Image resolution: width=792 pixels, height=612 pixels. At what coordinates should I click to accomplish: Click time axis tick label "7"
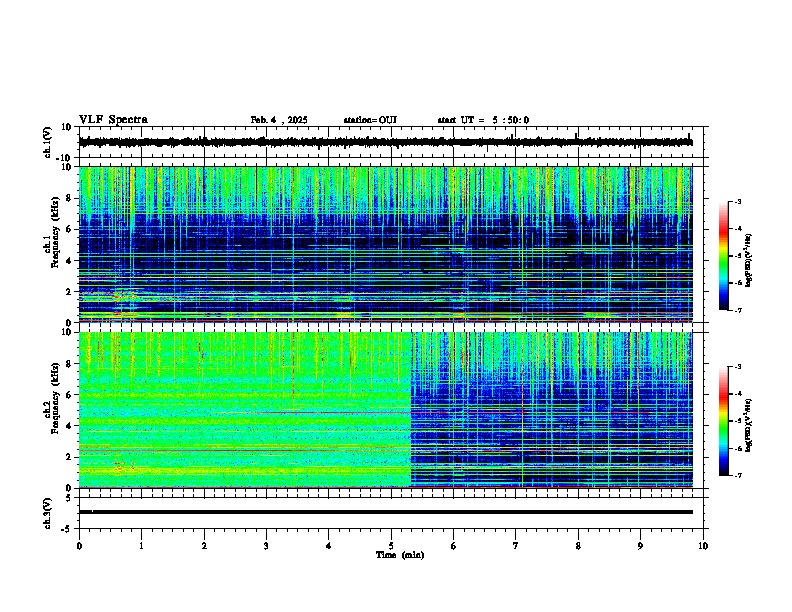pyautogui.click(x=516, y=546)
